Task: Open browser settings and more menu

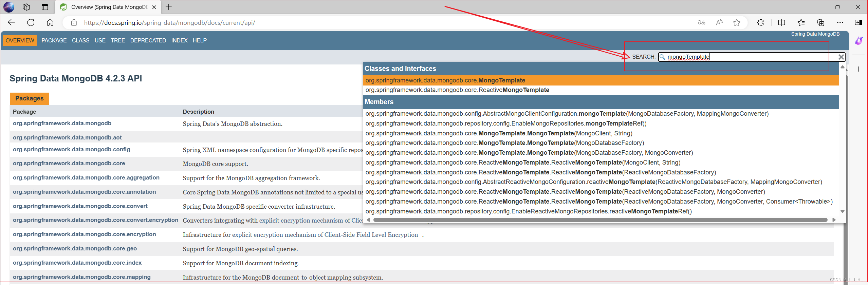Action: (x=840, y=22)
